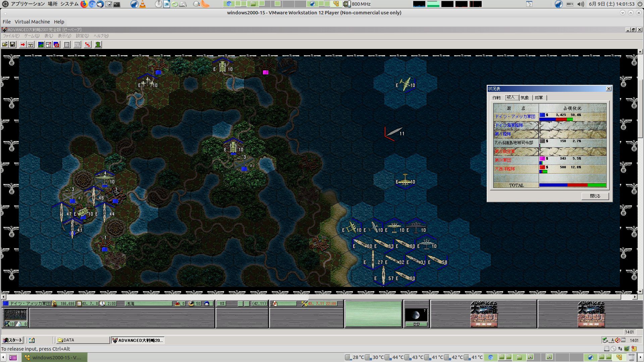The height and width of the screenshot is (362, 644).
Task: Click the red arrow next-unit icon
Action: [22, 45]
